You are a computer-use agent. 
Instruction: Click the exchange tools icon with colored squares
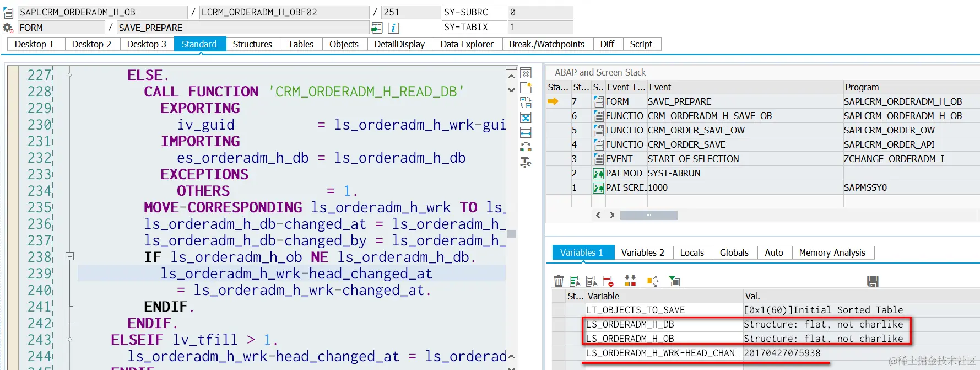pos(526,147)
